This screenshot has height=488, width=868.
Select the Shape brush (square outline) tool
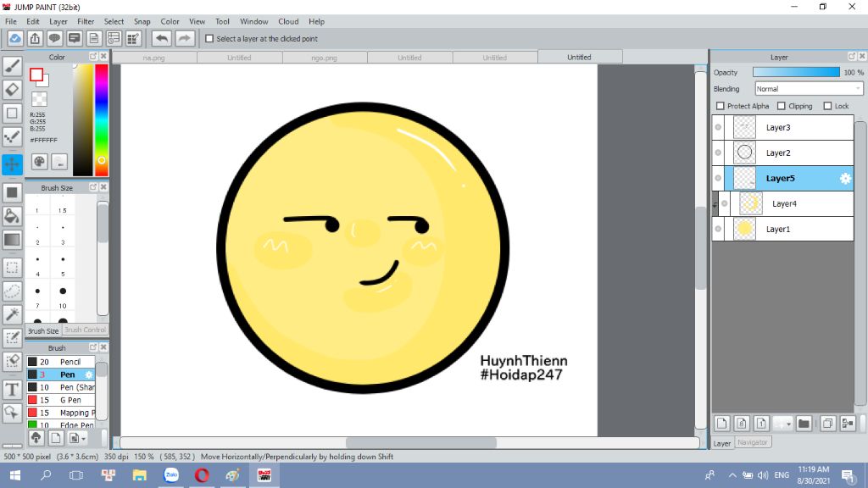(x=12, y=114)
